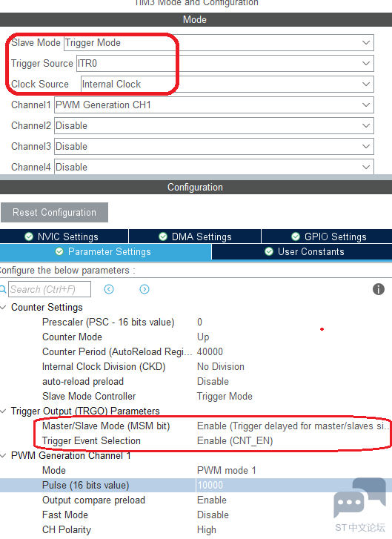Select Fast Mode value Disable
This screenshot has width=392, height=539.
[x=213, y=515]
